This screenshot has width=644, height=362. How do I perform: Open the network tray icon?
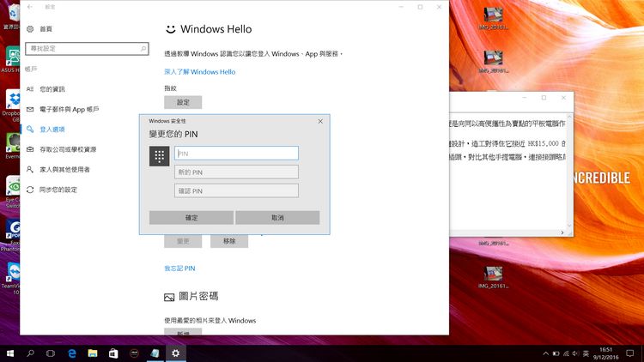coord(567,353)
